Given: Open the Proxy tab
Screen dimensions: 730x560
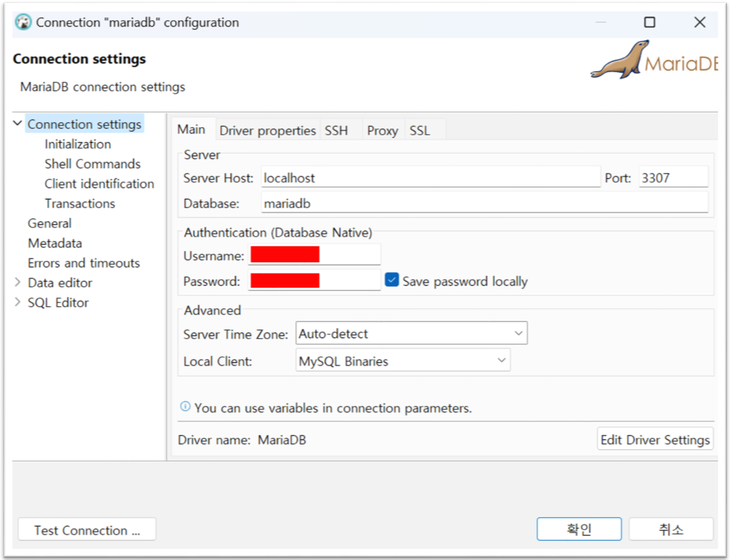Looking at the screenshot, I should (382, 131).
